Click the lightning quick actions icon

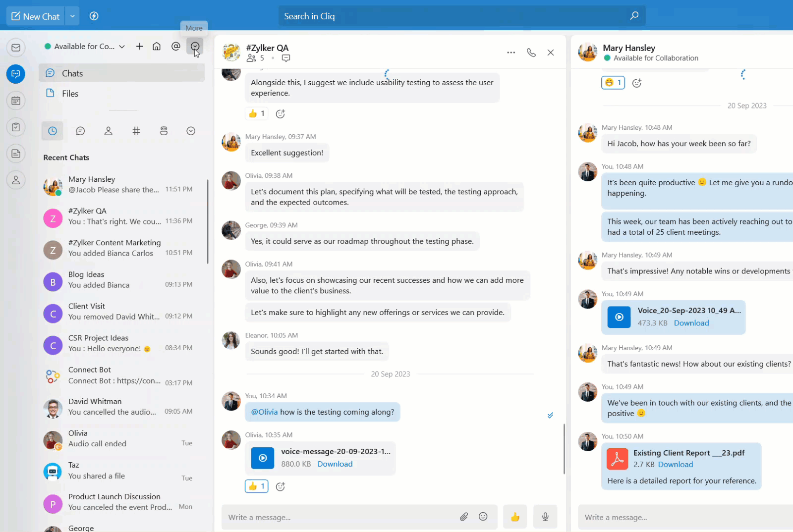pyautogui.click(x=94, y=16)
